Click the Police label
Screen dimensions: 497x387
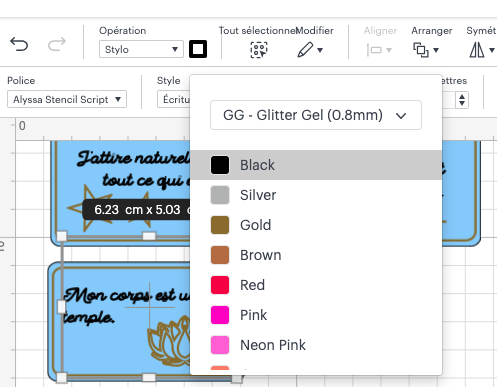(21, 81)
